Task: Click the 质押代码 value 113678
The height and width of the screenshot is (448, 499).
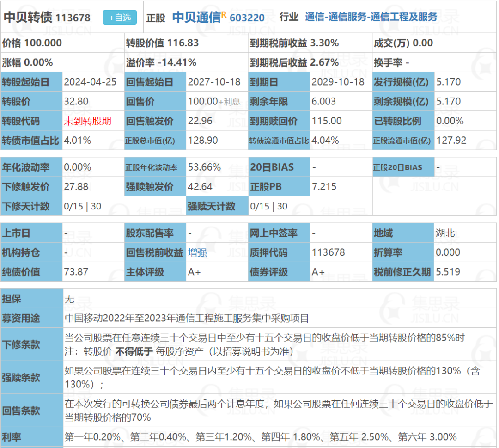Action: pyautogui.click(x=328, y=252)
